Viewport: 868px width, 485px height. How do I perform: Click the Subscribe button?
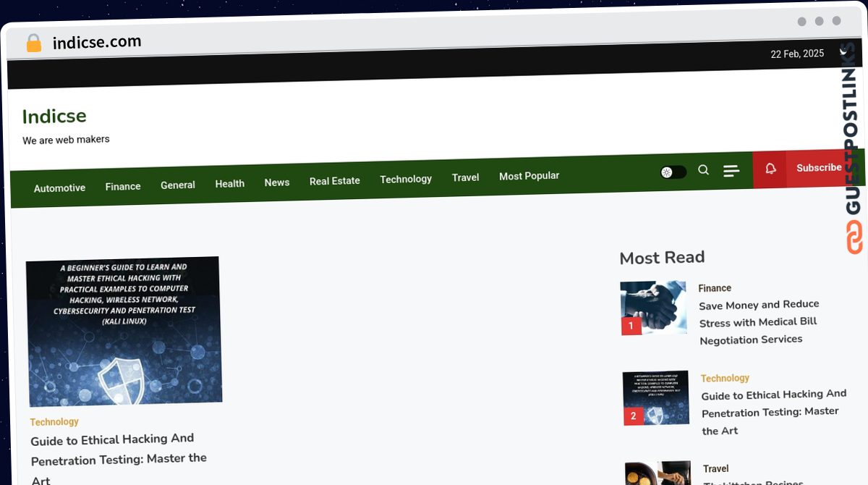tap(819, 167)
